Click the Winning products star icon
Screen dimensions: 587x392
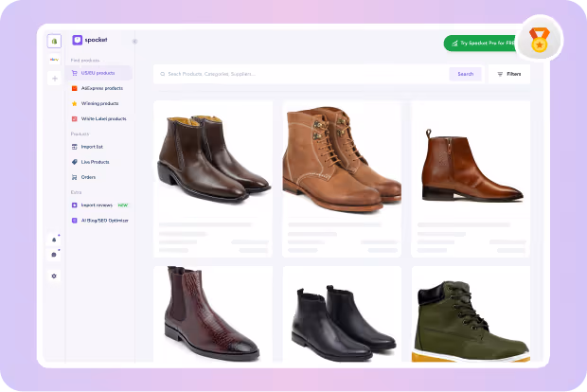(75, 104)
